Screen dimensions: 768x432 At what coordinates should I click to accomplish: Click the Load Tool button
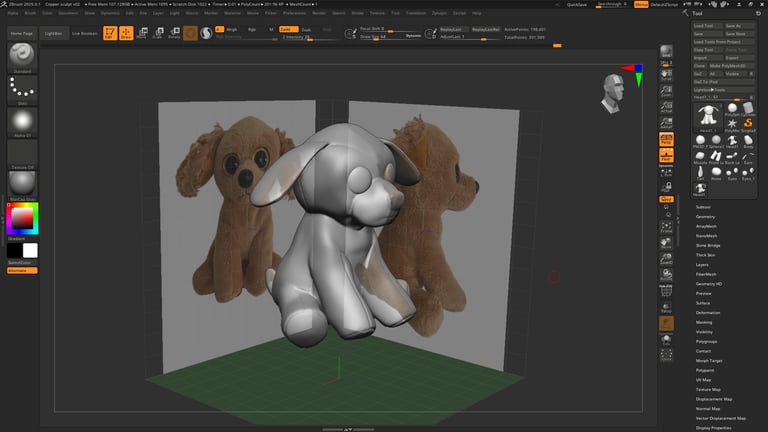[x=707, y=25]
